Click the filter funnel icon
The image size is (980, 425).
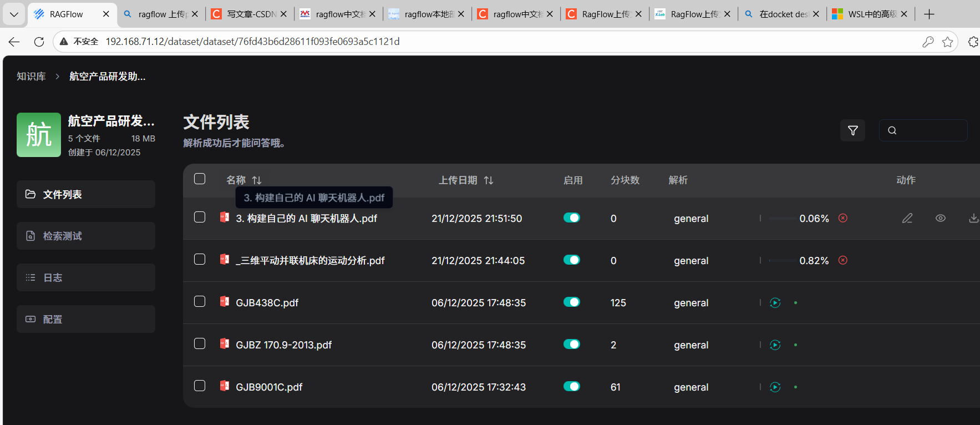pos(852,130)
